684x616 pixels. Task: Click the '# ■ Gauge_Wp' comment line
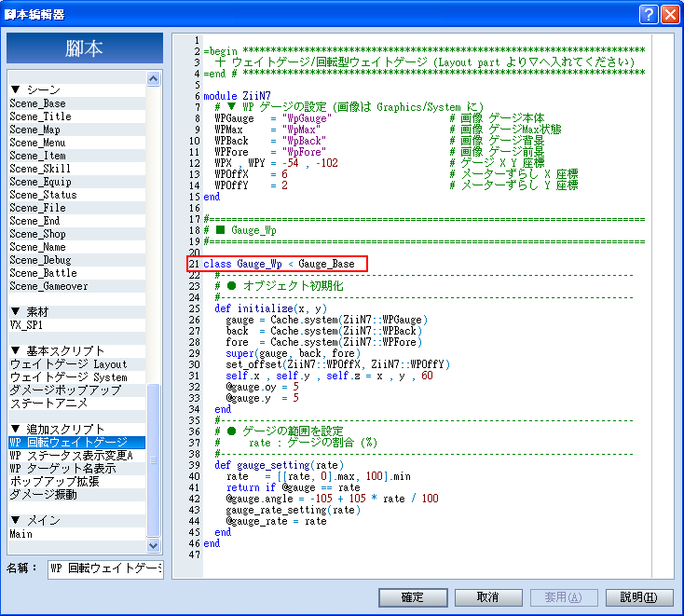tap(239, 230)
